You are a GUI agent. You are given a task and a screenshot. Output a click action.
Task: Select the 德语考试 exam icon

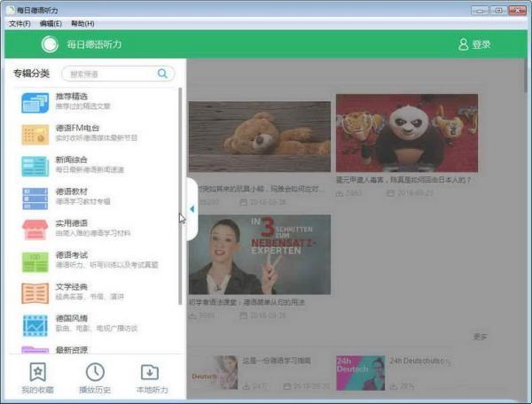tap(35, 260)
